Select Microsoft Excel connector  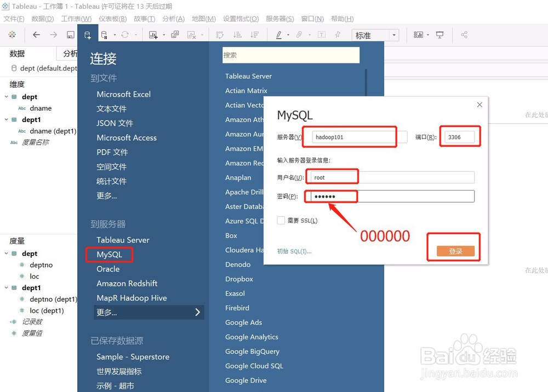[x=124, y=94]
